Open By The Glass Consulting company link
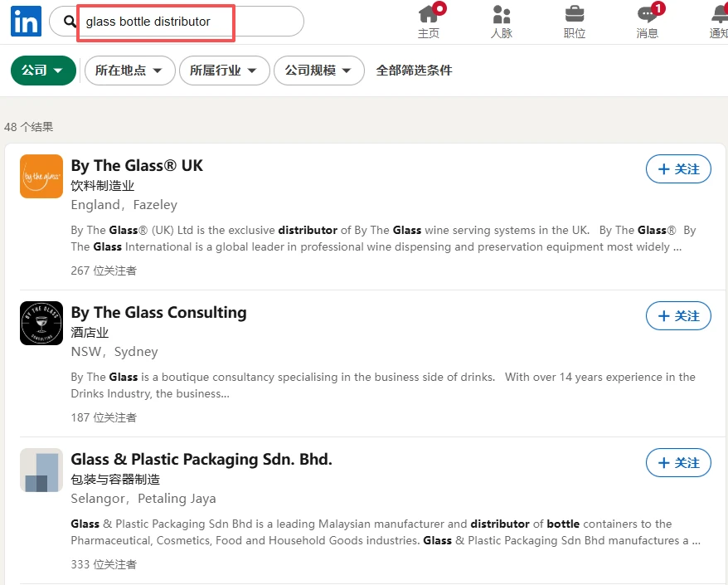 click(159, 313)
